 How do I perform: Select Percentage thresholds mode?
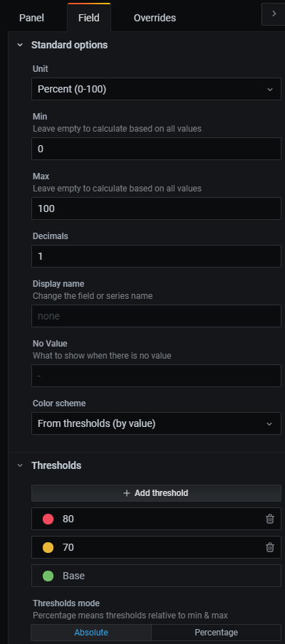217,632
